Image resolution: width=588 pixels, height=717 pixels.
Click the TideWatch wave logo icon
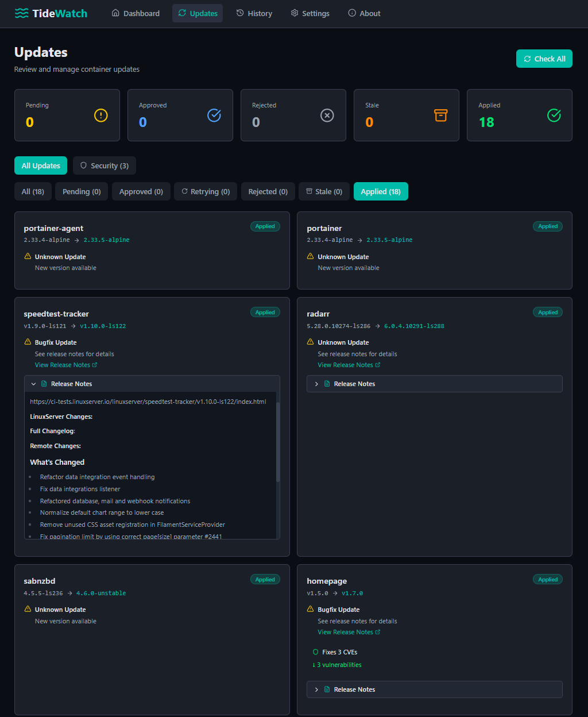pos(21,13)
